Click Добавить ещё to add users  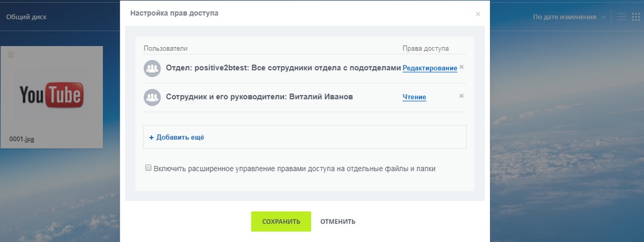click(177, 138)
